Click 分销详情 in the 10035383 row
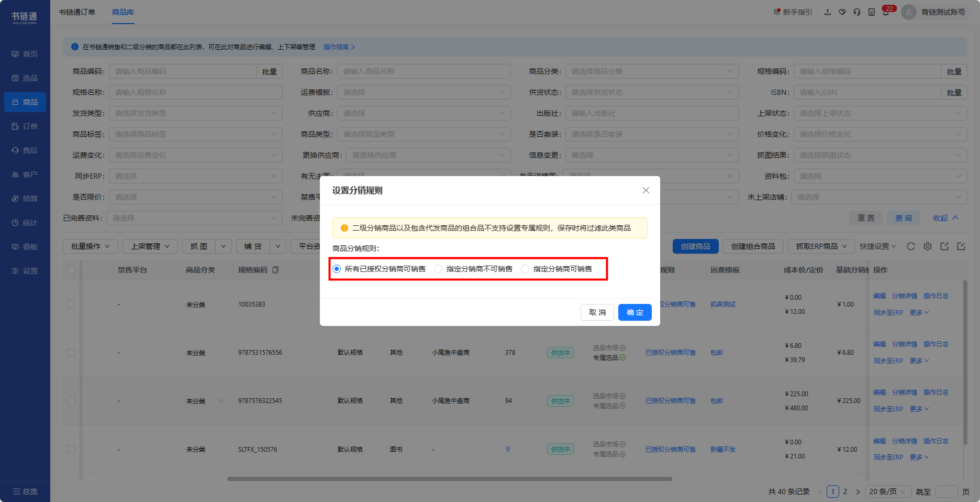Image resolution: width=980 pixels, height=502 pixels. click(x=905, y=296)
